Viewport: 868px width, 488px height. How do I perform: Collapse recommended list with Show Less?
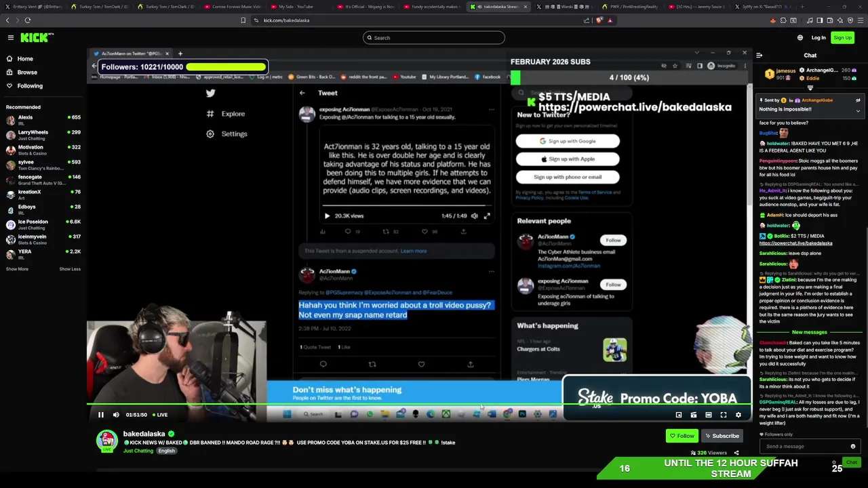[70, 269]
